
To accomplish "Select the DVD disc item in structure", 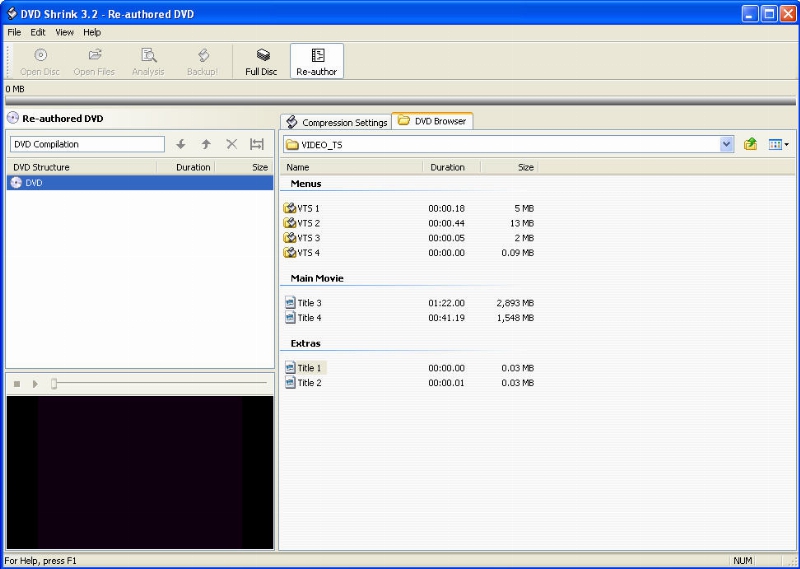I will click(34, 183).
